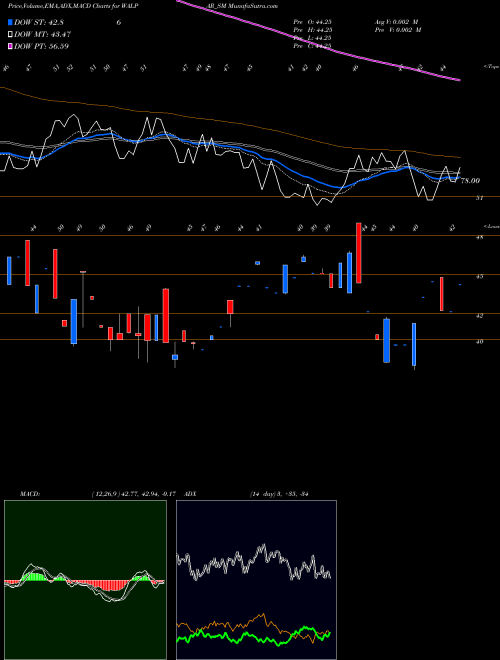Click the 45 price axis label

tap(479, 277)
